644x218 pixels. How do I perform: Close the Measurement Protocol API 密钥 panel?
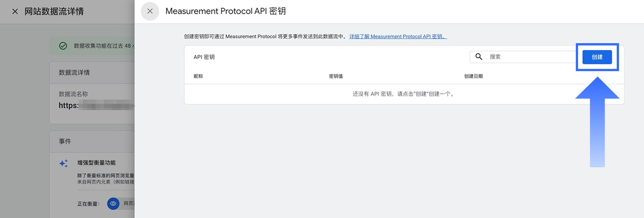coord(150,11)
